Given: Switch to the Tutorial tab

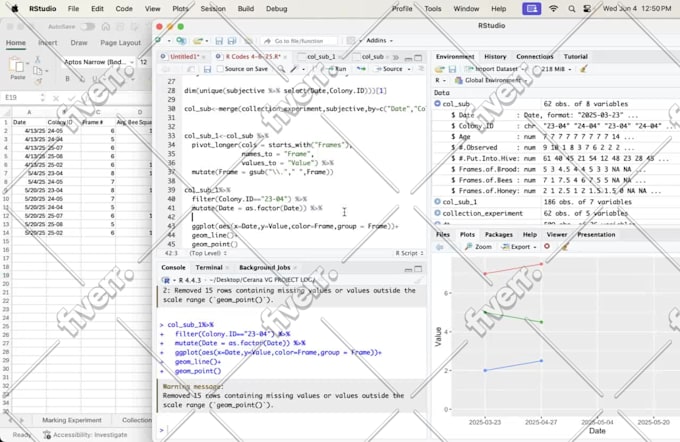Looking at the screenshot, I should tap(575, 56).
